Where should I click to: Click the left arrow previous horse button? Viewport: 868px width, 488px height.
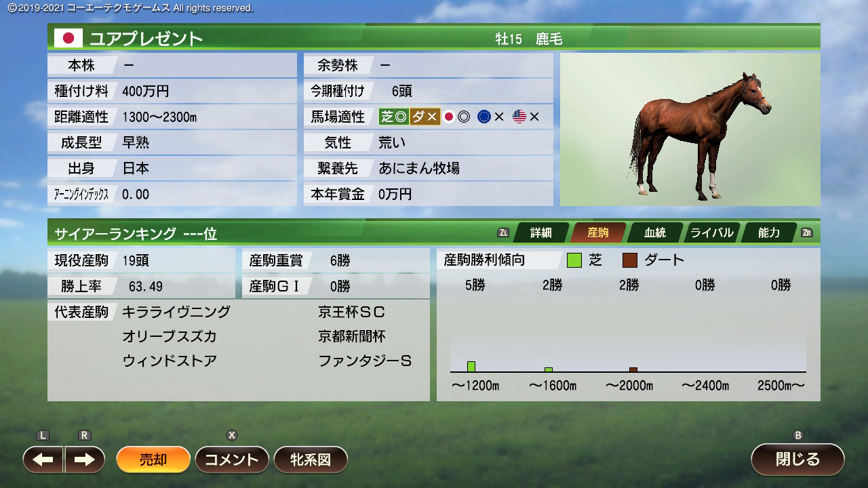pos(43,460)
